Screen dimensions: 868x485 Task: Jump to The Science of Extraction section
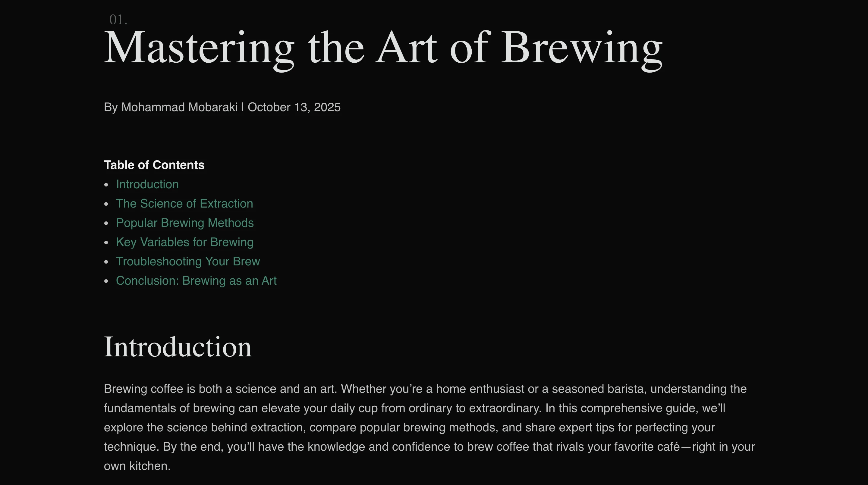184,204
